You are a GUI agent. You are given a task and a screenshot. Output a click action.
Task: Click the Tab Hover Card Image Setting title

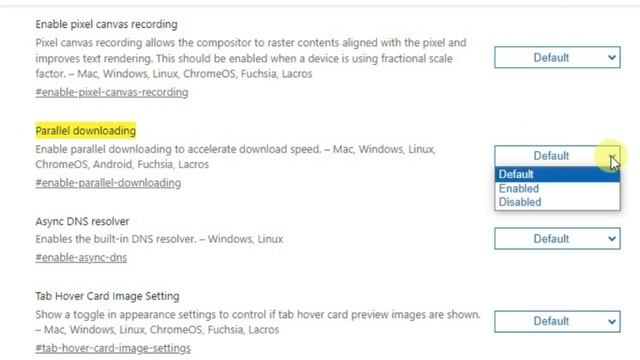tap(107, 296)
